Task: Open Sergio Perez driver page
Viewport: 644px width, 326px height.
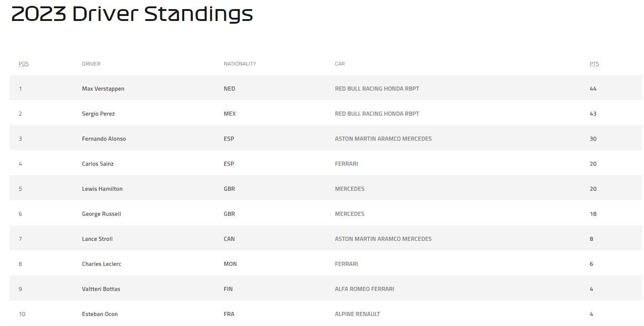Action: tap(98, 114)
